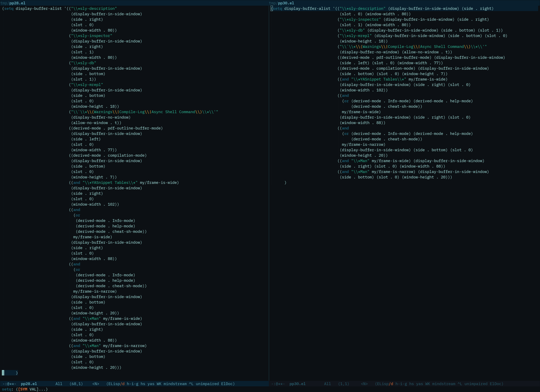Click the pp30.el header path at top

pos(281,3)
